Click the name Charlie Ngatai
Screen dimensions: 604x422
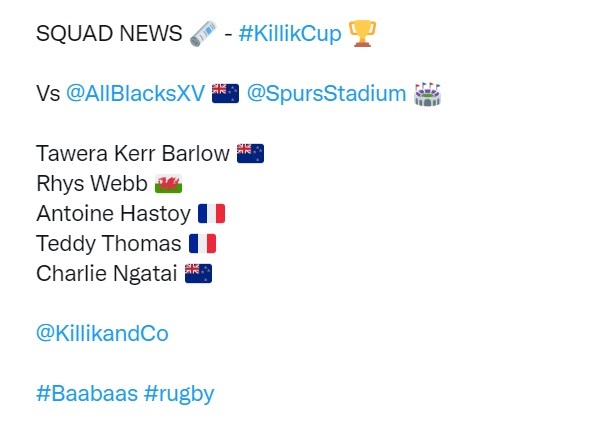pyautogui.click(x=107, y=275)
